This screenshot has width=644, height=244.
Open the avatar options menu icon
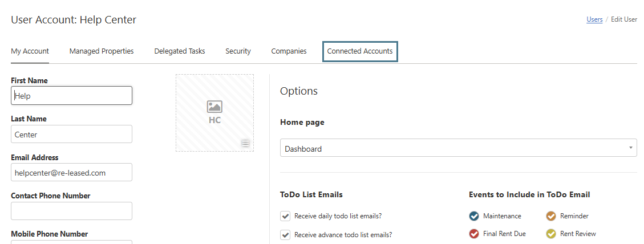(245, 143)
